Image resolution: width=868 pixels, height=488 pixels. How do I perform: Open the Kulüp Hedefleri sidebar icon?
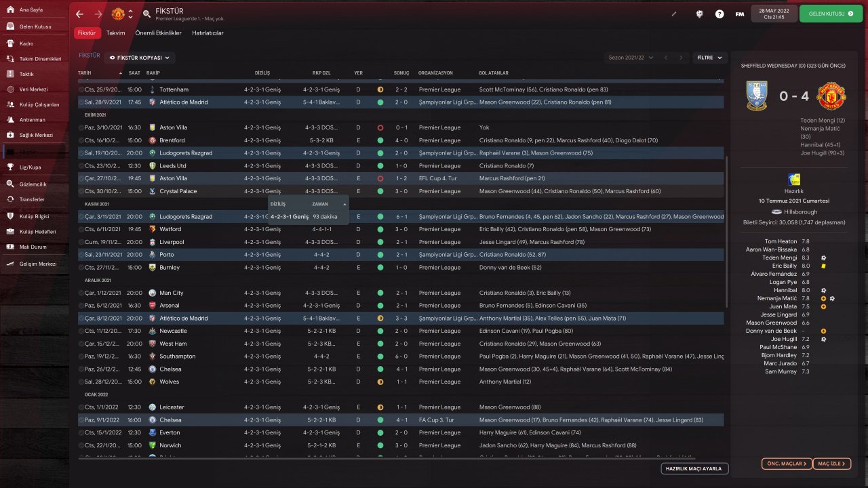click(x=11, y=232)
